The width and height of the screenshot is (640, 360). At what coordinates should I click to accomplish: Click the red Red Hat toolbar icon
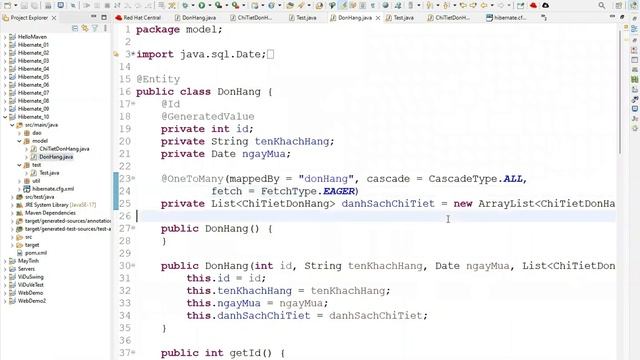point(533,5)
